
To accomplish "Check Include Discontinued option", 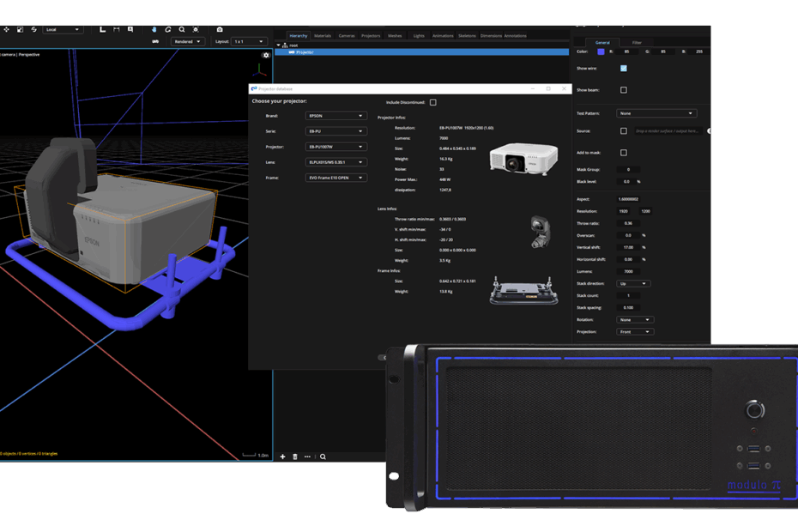I will tap(433, 102).
